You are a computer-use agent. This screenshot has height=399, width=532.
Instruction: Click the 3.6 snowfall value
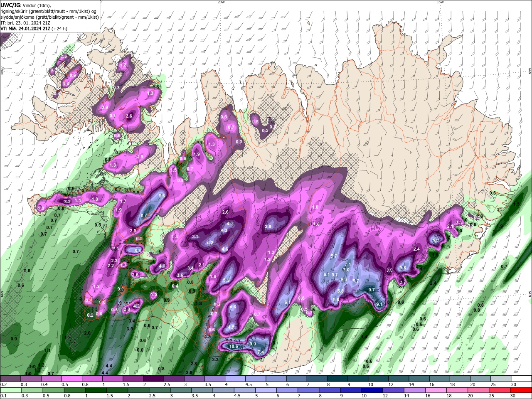coord(180,275)
